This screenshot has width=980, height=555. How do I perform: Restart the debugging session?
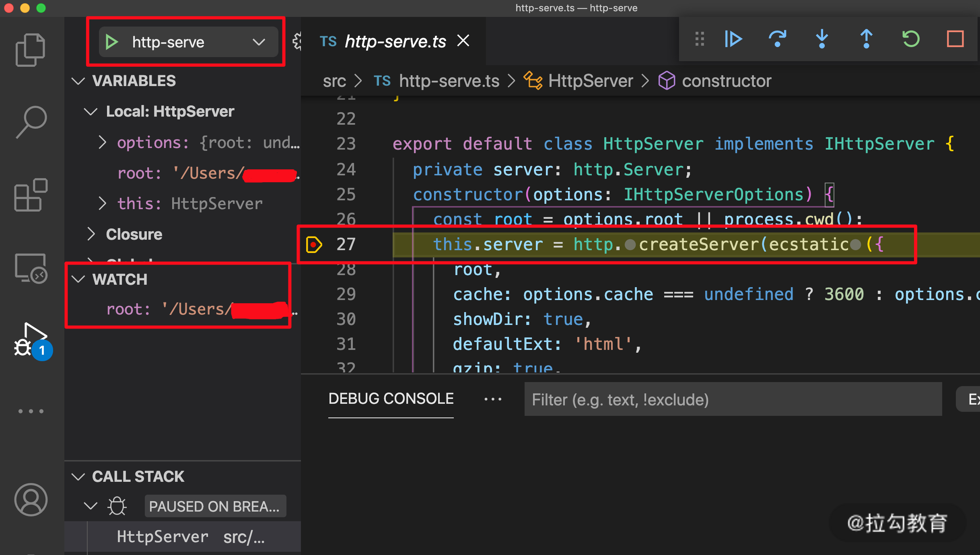[x=911, y=39]
